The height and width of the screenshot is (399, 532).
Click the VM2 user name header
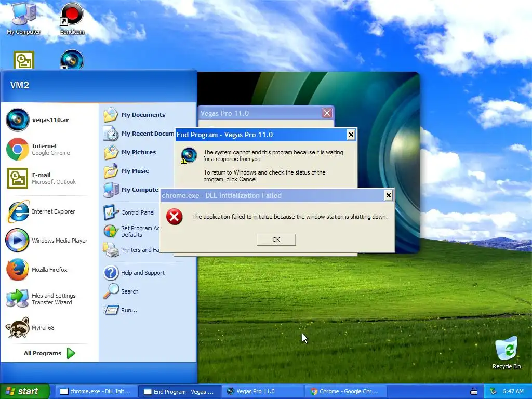[x=19, y=85]
